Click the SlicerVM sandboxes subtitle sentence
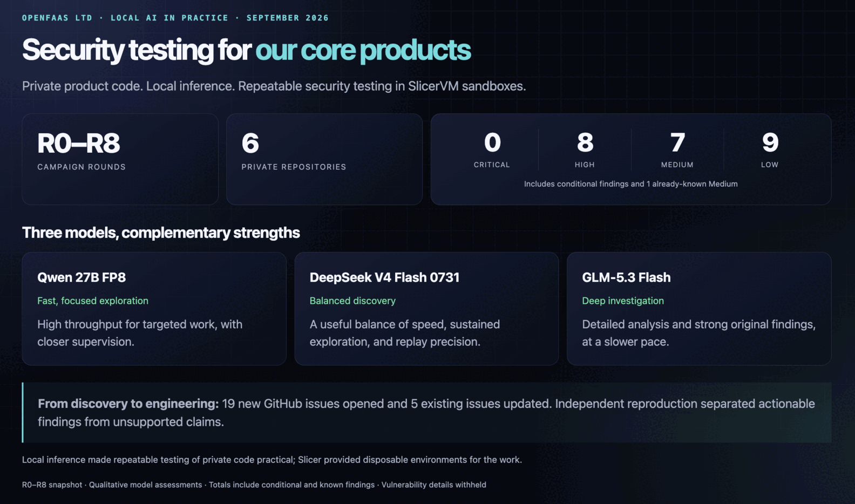The width and height of the screenshot is (855, 504). coord(274,86)
